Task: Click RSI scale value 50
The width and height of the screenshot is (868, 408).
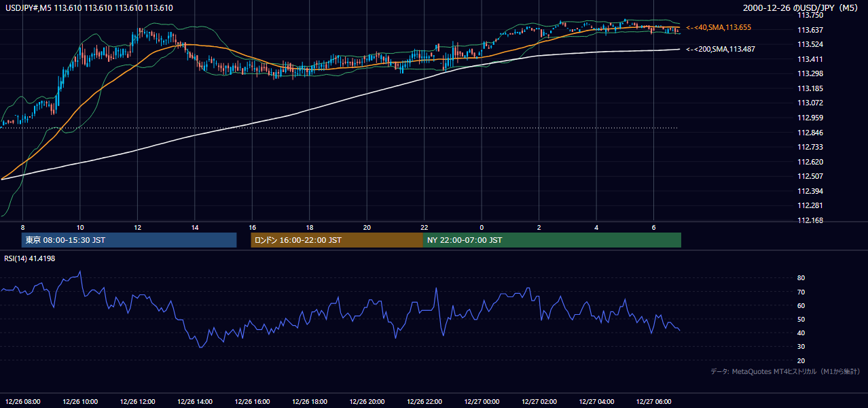Action: (801, 319)
